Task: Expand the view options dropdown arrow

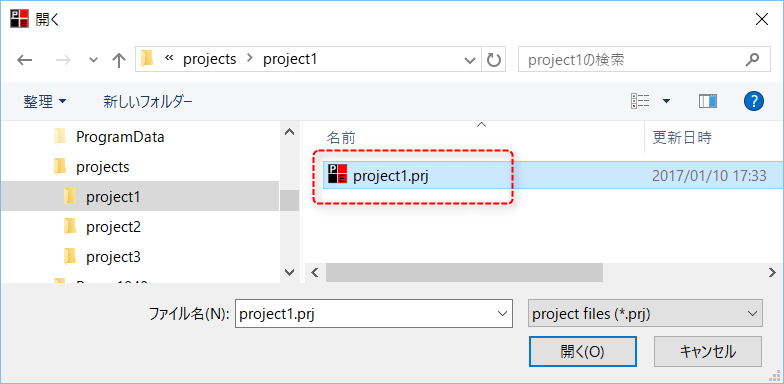Action: pos(666,102)
